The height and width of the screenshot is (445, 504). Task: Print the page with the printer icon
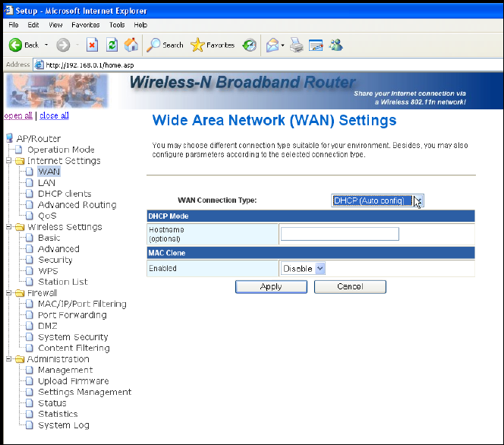click(296, 45)
